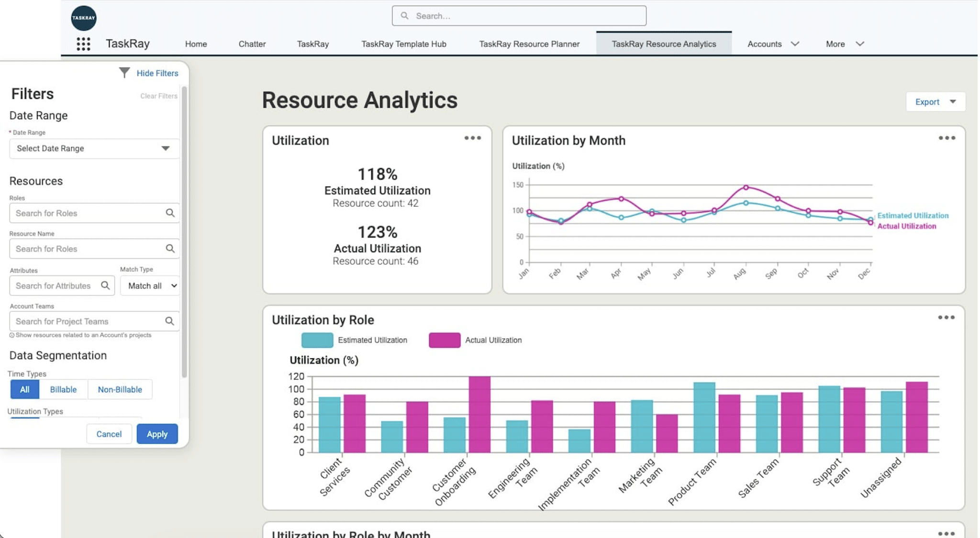The width and height of the screenshot is (980, 538).
Task: Open Utilization by Month three-dot menu
Action: (x=947, y=138)
